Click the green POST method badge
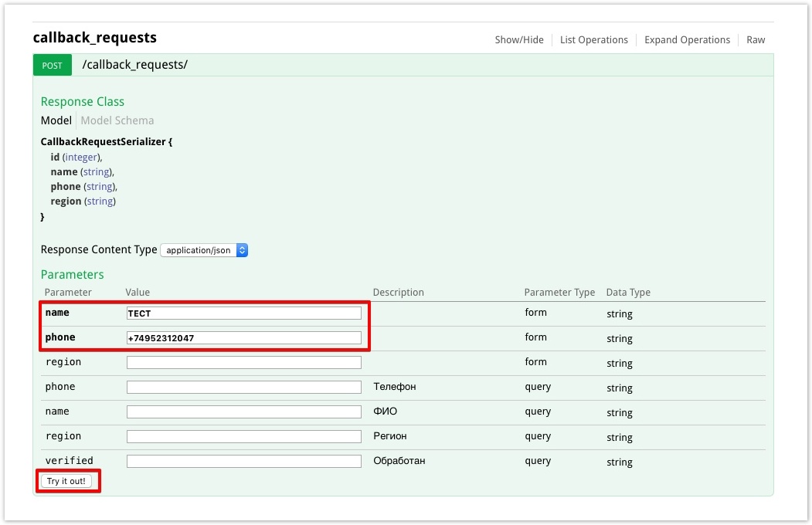 tap(53, 65)
